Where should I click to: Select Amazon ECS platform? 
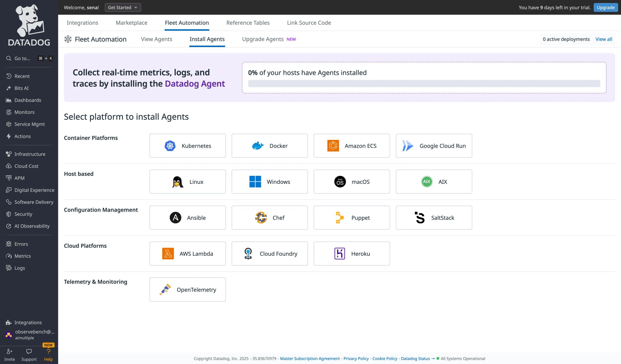pos(352,146)
